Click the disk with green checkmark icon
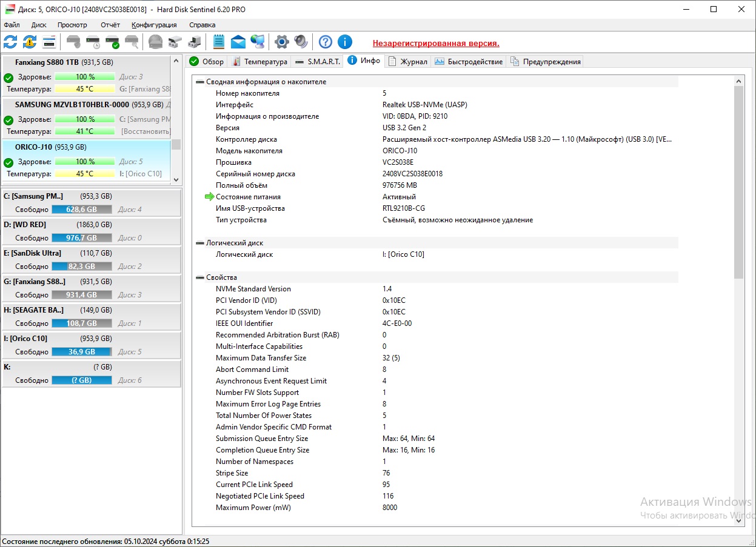 (112, 42)
